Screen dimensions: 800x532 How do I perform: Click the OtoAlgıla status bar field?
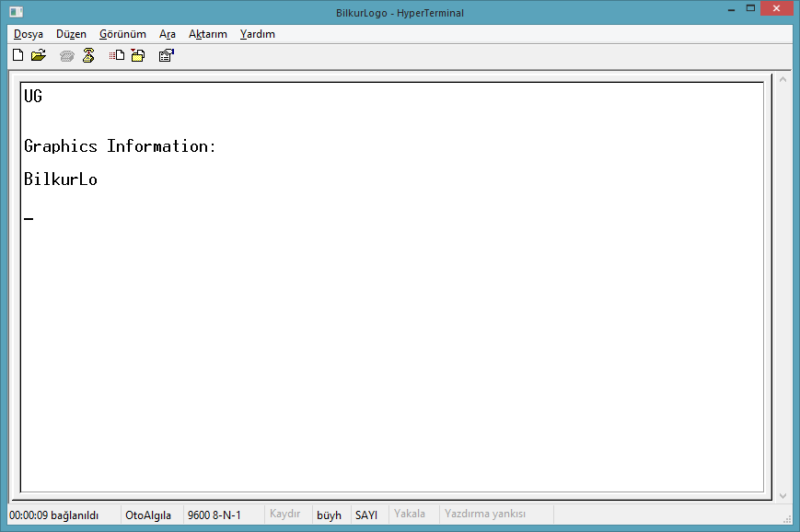click(147, 515)
